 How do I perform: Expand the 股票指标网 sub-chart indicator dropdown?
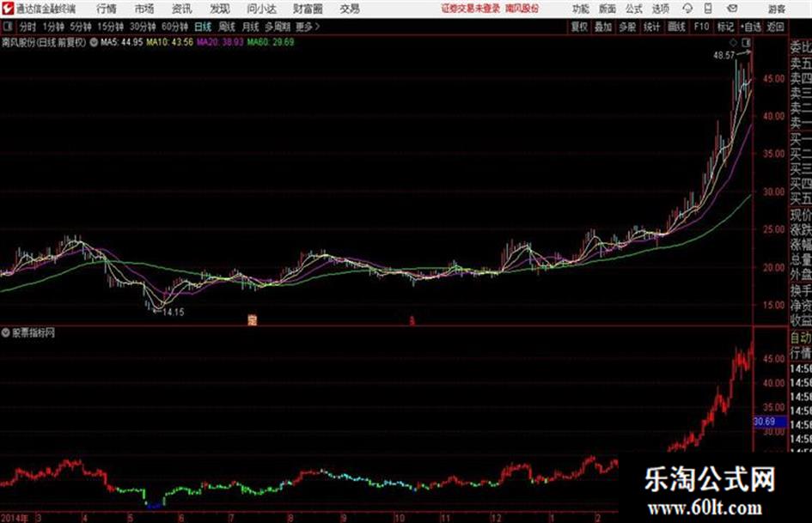pos(5,332)
